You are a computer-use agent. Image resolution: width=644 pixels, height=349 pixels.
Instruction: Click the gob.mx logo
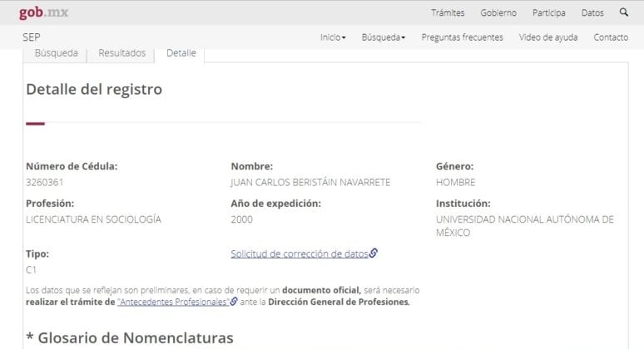(x=44, y=12)
